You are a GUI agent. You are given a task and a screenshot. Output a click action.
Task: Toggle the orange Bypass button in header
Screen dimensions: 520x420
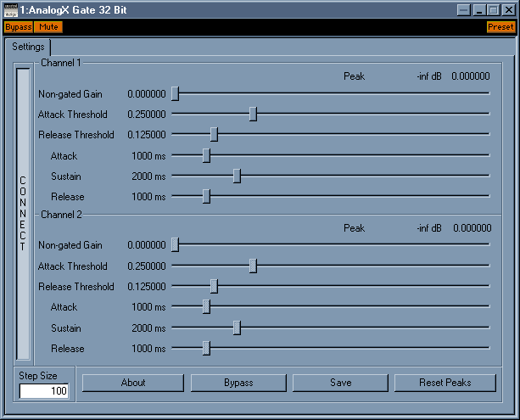tap(18, 27)
